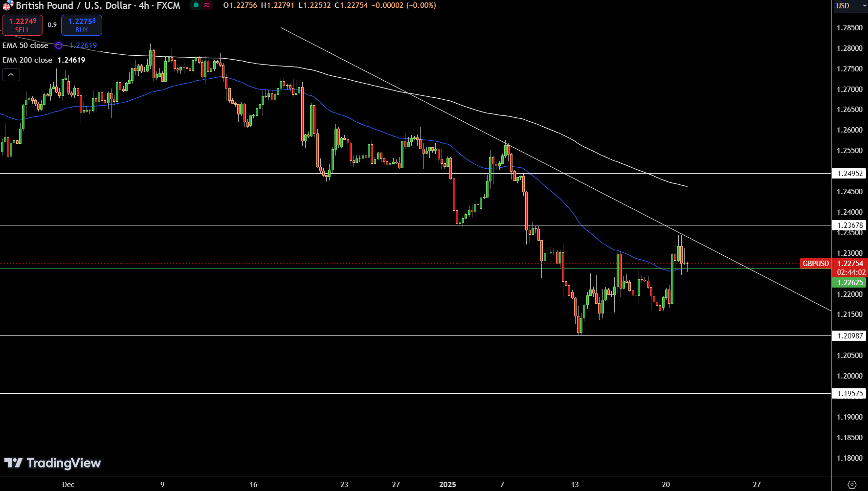Click the open price O1.22756
Image resolution: width=868 pixels, height=491 pixels.
tap(240, 5)
